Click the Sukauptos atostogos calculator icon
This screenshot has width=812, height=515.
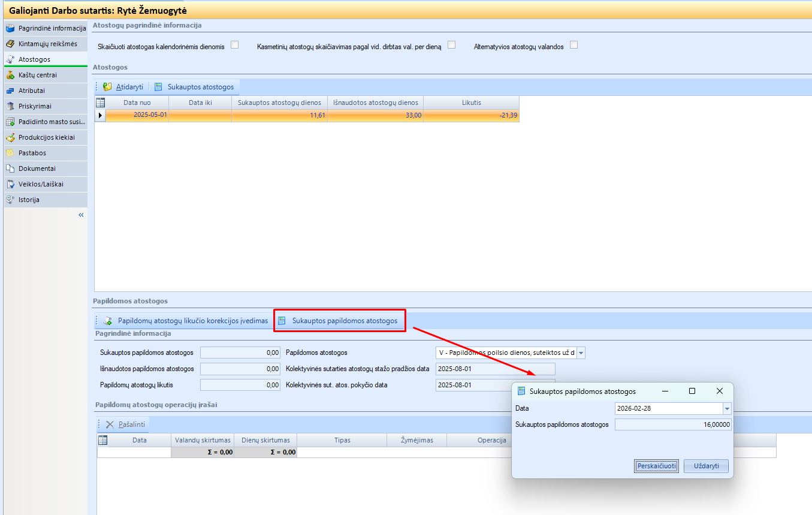coord(158,87)
